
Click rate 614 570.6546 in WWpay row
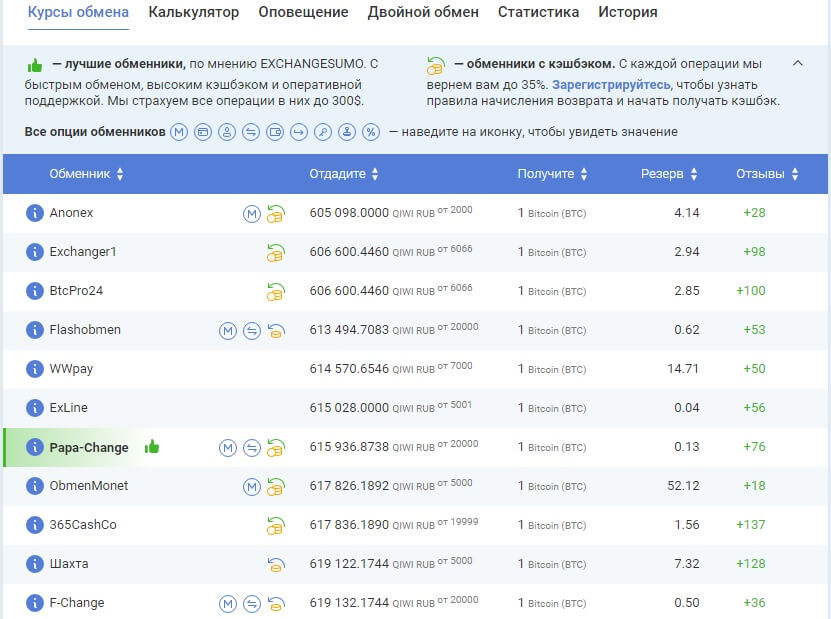pos(349,369)
